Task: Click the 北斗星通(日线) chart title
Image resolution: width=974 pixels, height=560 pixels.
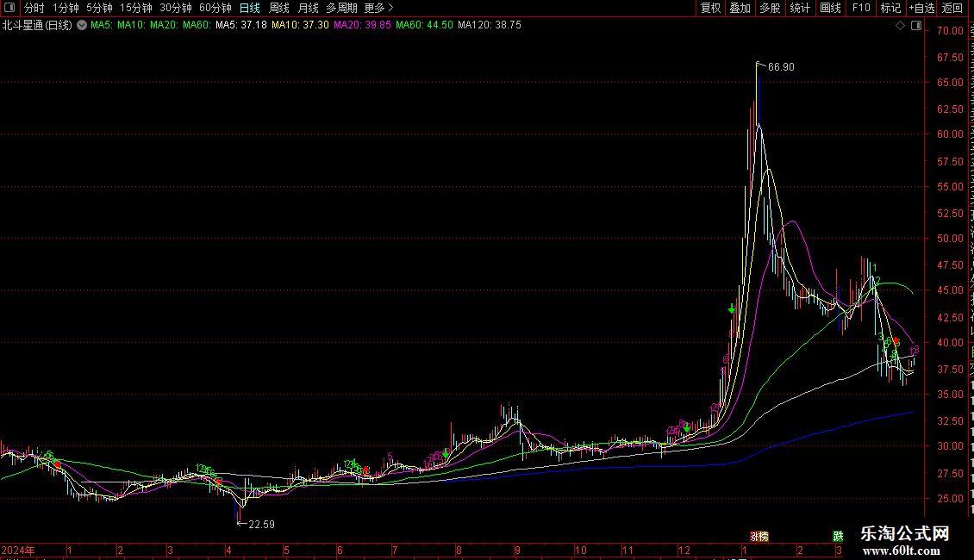Action: coord(37,26)
